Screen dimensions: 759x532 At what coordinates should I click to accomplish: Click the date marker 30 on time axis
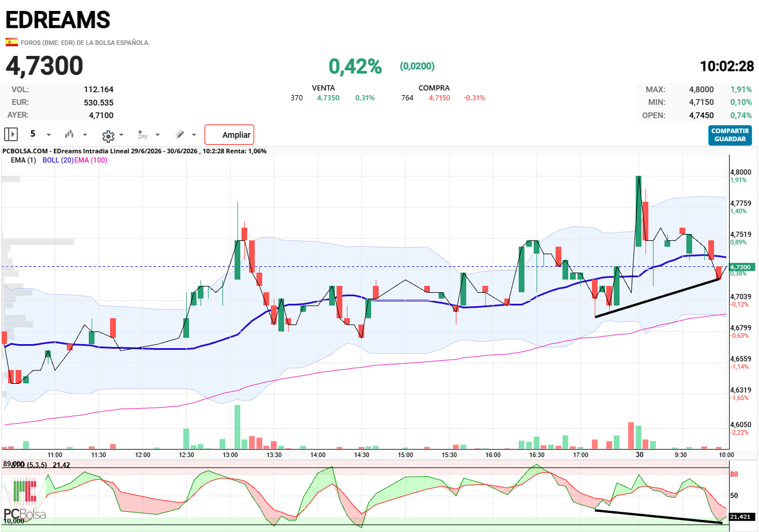639,454
